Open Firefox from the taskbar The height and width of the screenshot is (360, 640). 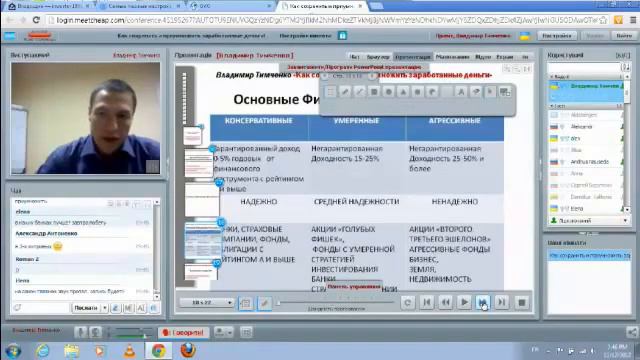pos(188,351)
